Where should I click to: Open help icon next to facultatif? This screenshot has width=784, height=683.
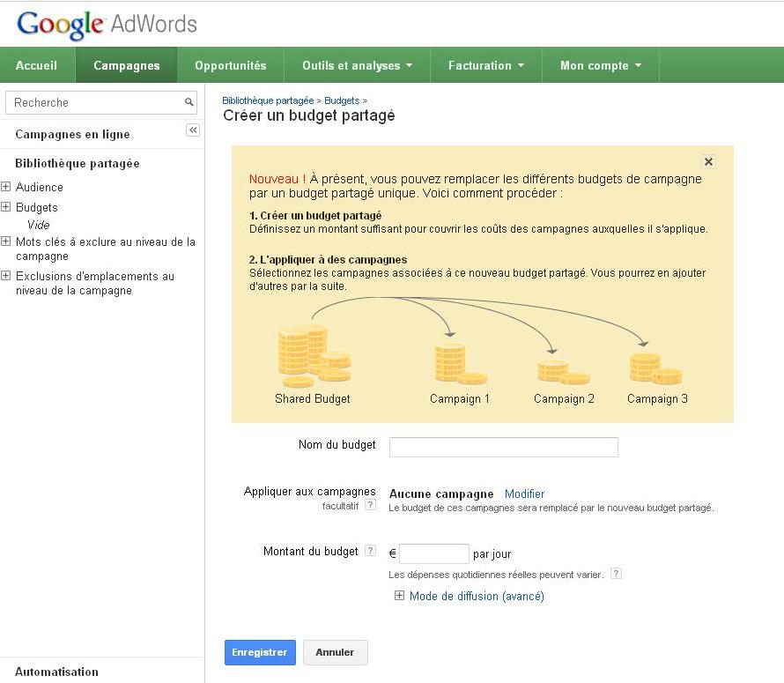point(370,506)
